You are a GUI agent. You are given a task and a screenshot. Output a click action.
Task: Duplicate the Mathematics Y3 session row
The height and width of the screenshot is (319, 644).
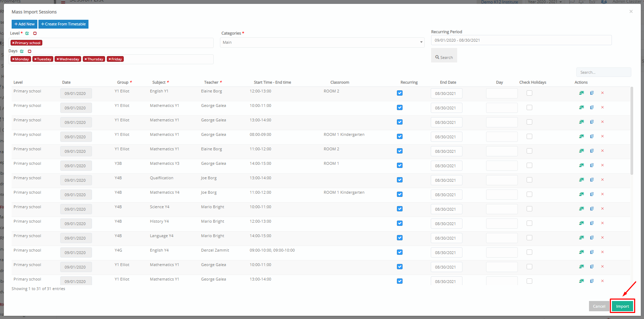tap(592, 165)
